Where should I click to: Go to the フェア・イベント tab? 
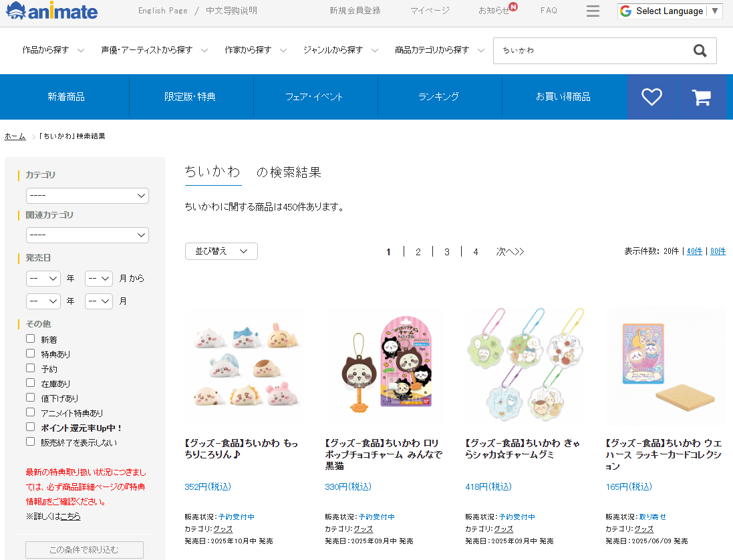click(315, 97)
